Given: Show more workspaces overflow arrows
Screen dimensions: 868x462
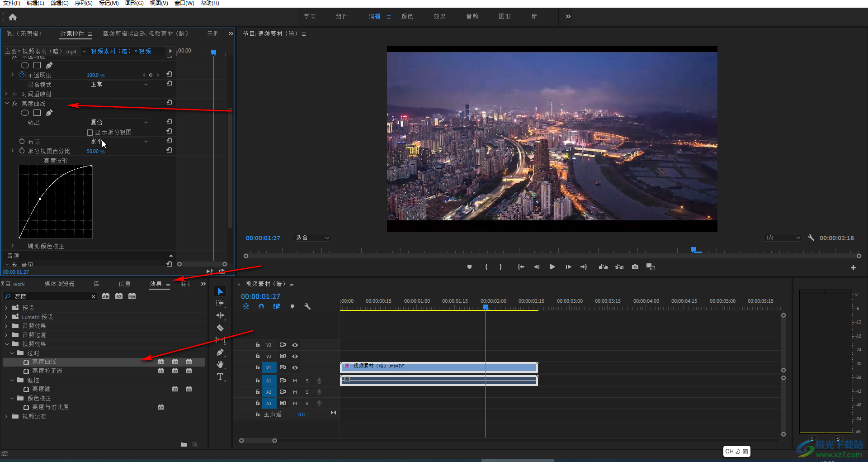Looking at the screenshot, I should pyautogui.click(x=568, y=16).
